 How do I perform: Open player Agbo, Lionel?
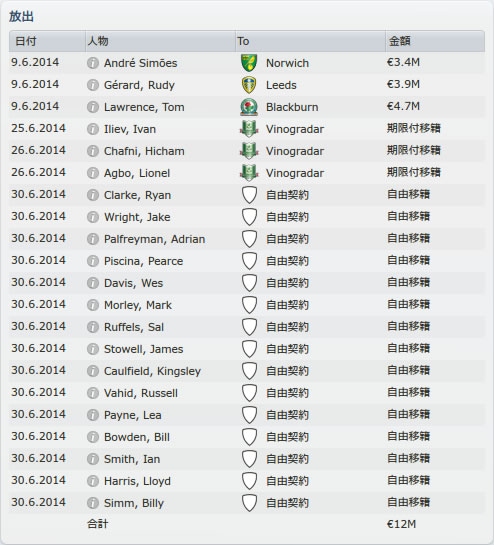pos(137,173)
